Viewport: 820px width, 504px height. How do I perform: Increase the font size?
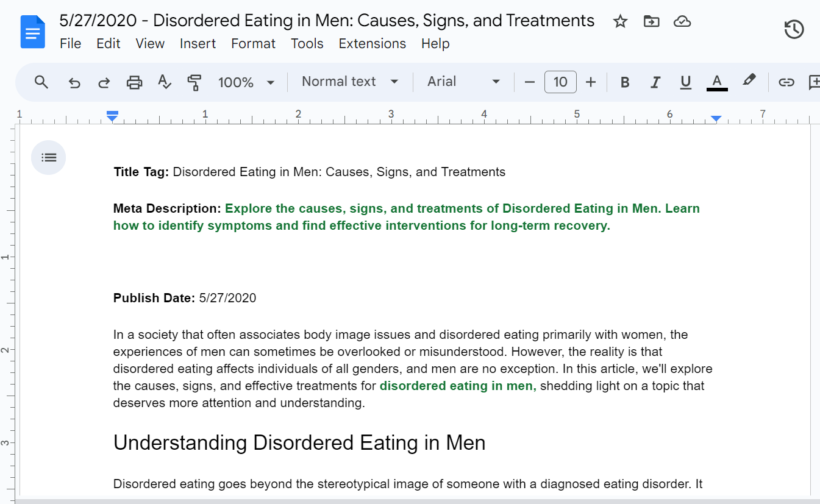[590, 82]
